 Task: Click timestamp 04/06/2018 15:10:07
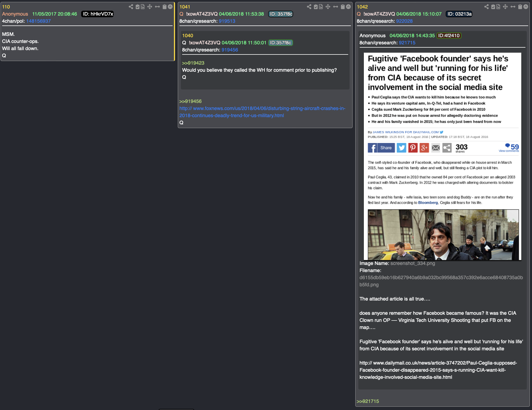coord(419,14)
